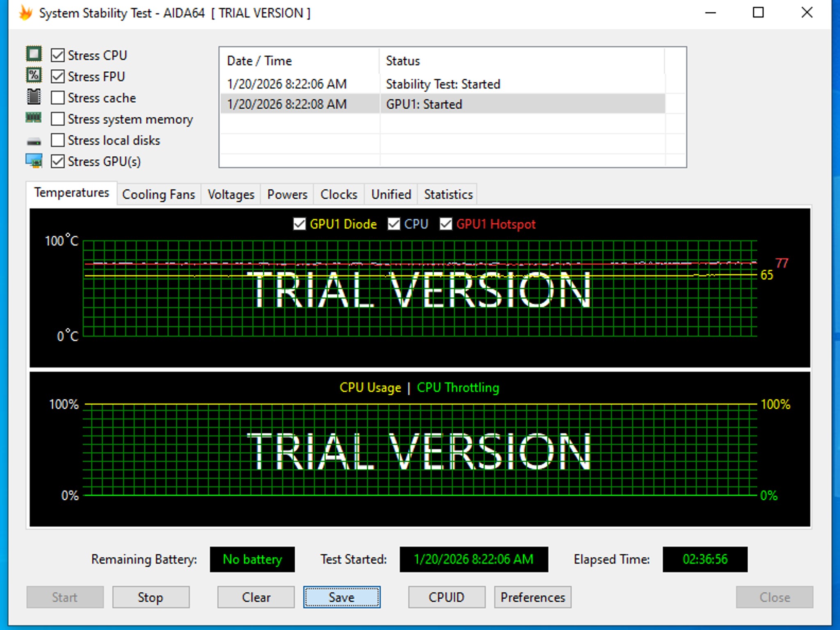
Task: Hide the GPU1 Diode temperature line
Action: pos(299,224)
